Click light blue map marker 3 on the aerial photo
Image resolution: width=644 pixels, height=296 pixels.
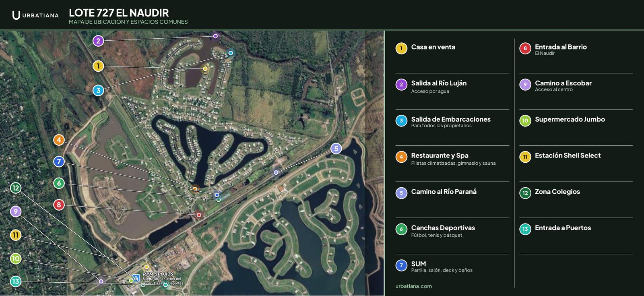(x=98, y=90)
